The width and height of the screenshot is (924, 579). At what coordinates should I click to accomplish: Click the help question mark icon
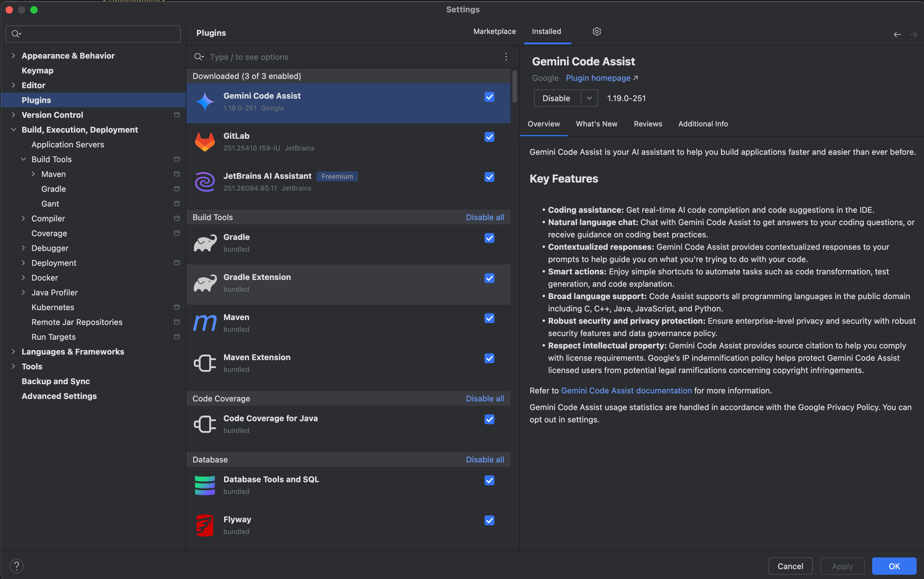[x=16, y=566]
